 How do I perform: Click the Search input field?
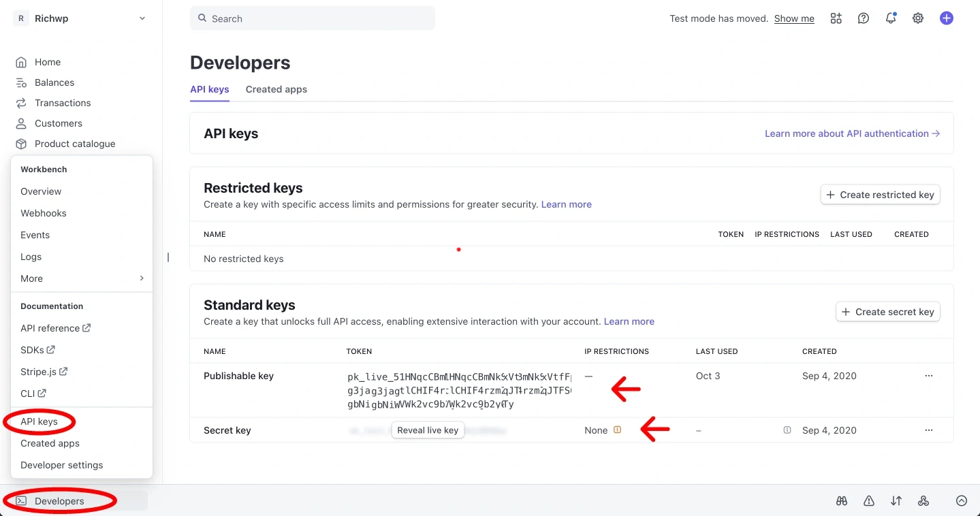click(313, 18)
